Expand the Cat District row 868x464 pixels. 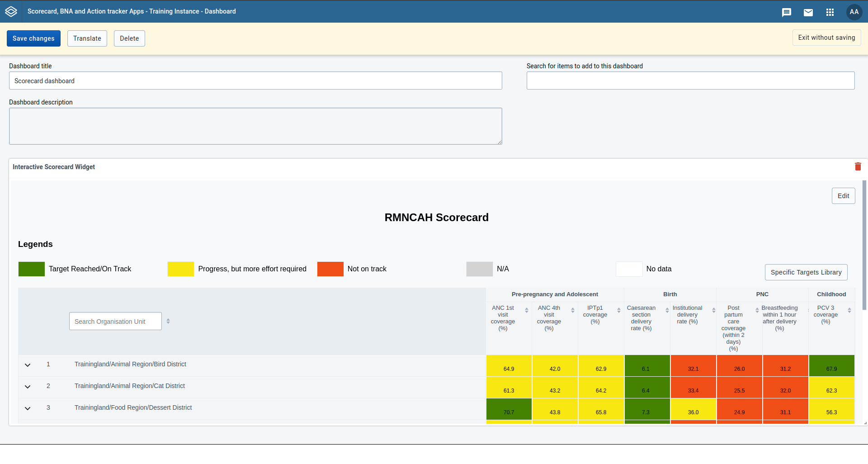(28, 387)
